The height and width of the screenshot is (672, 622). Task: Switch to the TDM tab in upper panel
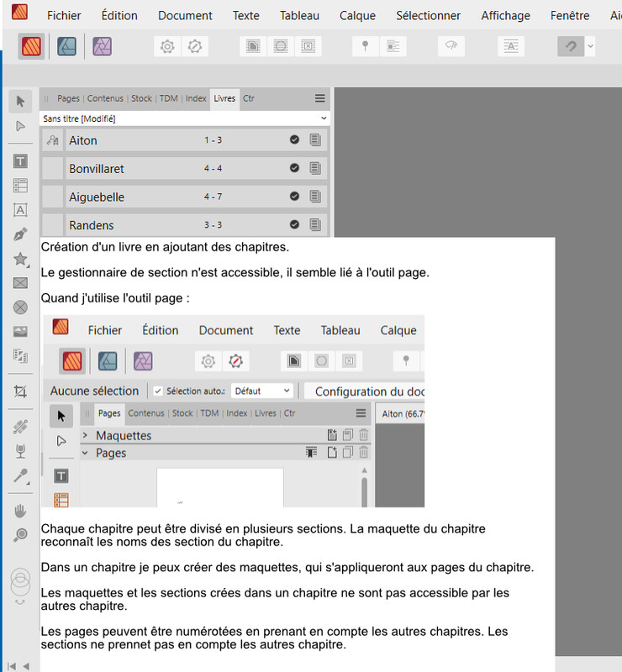coord(169,98)
